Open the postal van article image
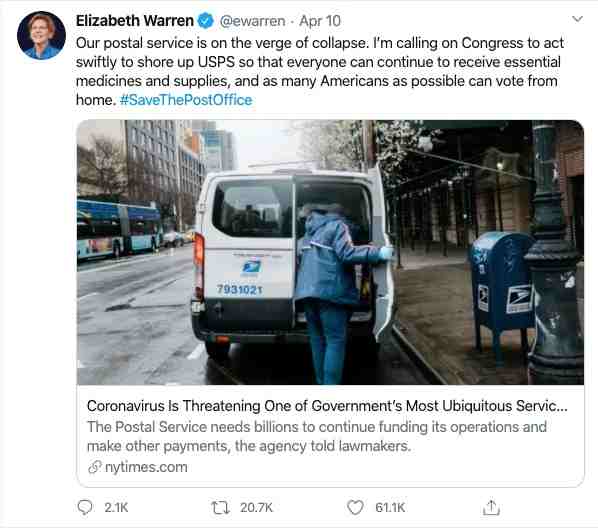 point(330,252)
